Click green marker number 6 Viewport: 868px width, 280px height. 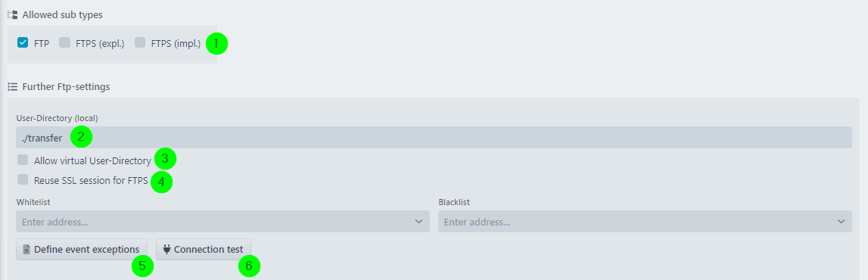click(249, 266)
